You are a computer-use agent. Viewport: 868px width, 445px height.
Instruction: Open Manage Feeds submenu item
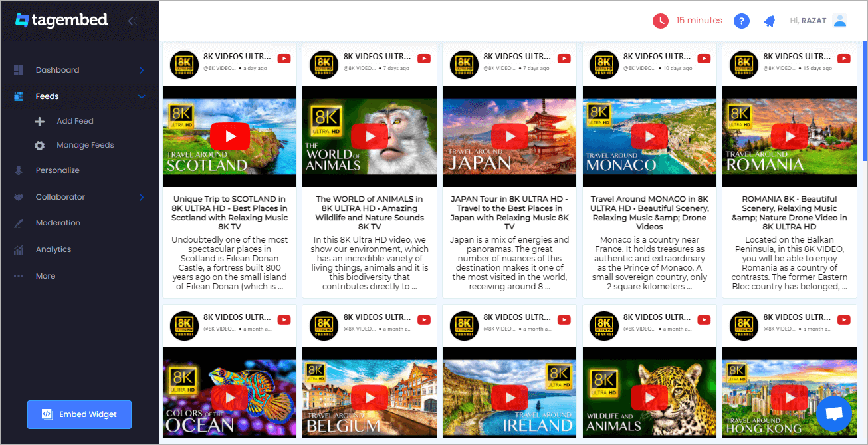coord(85,145)
